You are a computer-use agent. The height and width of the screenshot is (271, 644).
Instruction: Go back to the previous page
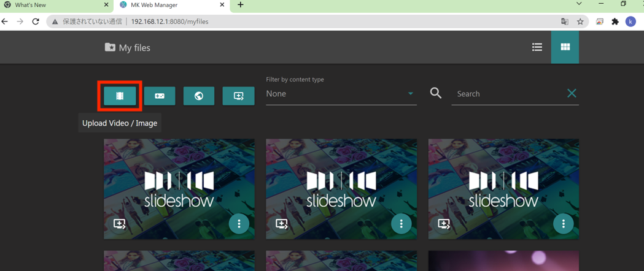[5, 21]
